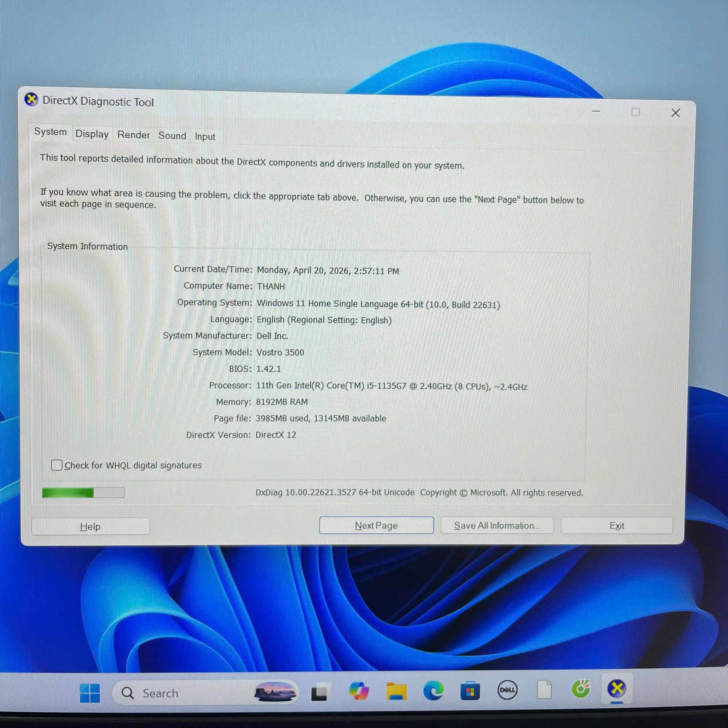Screen dimensions: 728x728
Task: Click the DirectX 12 version value
Action: [276, 435]
